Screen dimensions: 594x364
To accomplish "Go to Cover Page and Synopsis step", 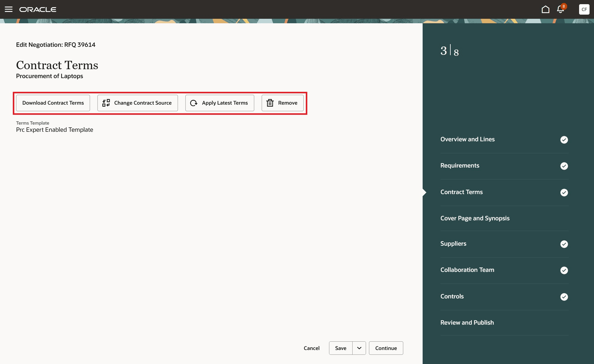I will (x=475, y=218).
